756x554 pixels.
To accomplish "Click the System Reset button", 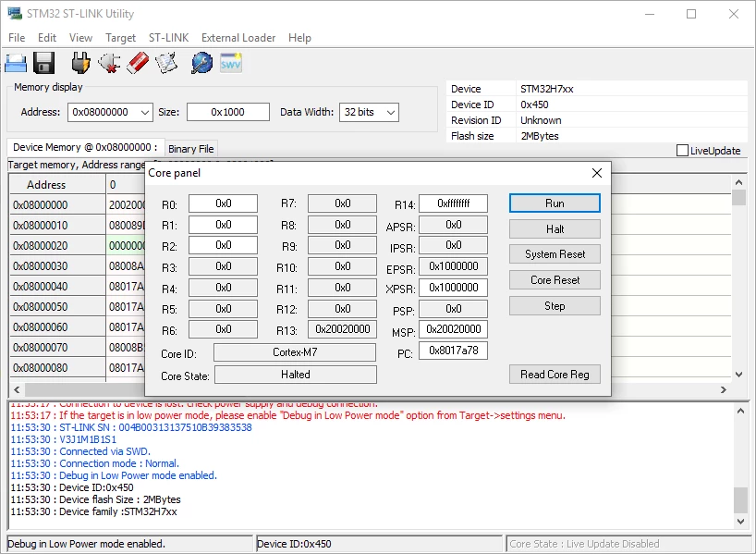I will [x=555, y=254].
